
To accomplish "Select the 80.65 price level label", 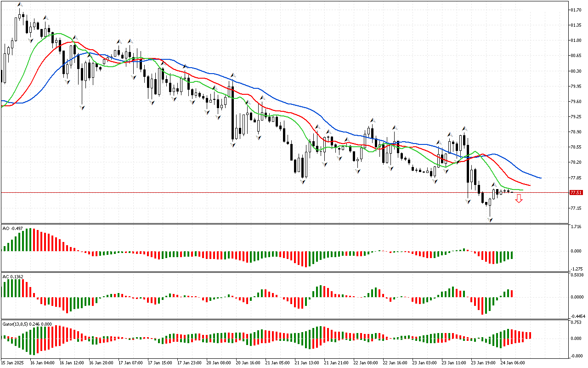I will (576, 56).
